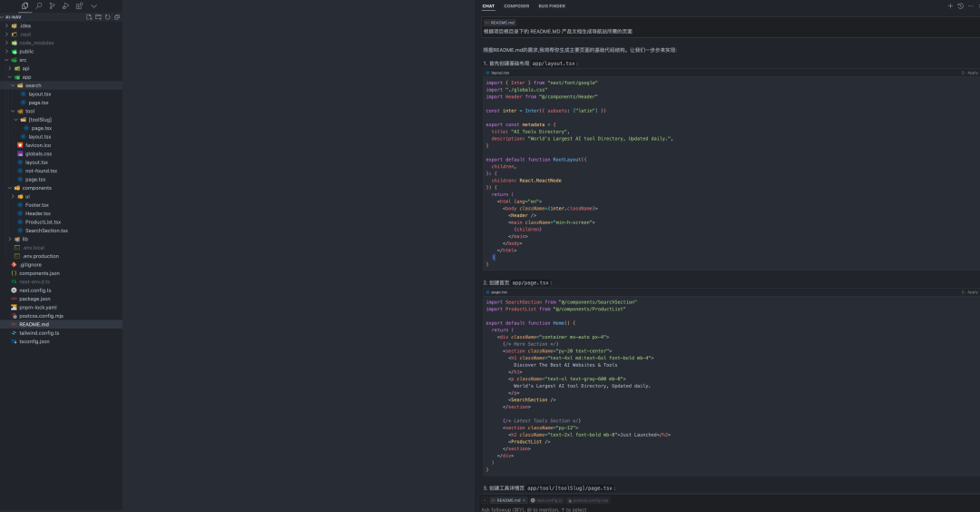Open chat history icon
The image size is (980, 512).
coord(961,5)
